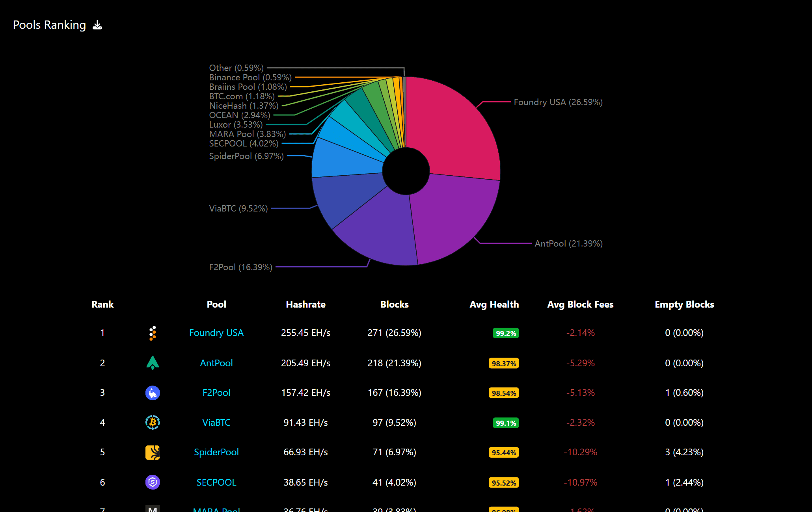This screenshot has width=812, height=512.
Task: Open the ViaBTC pool link
Action: pos(216,423)
